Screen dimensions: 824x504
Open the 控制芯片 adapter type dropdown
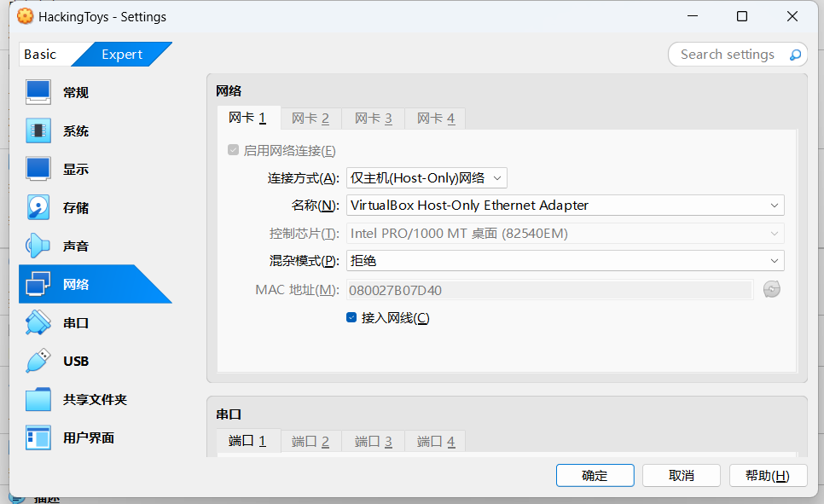[565, 234]
